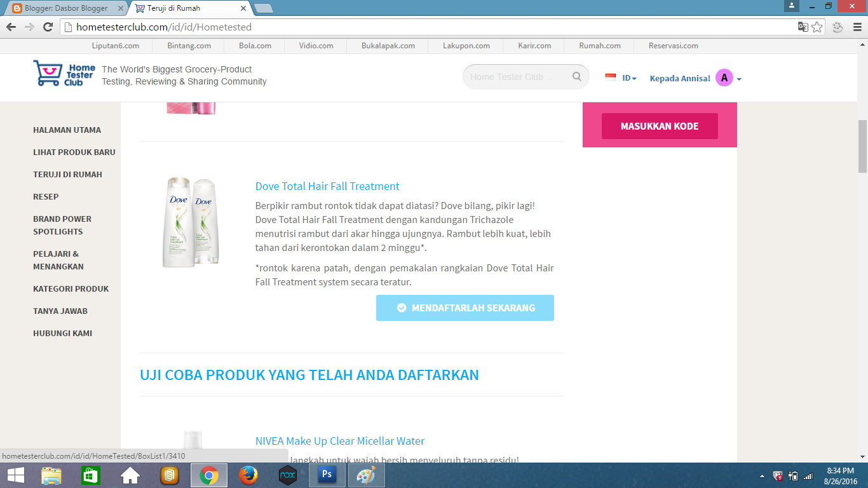The height and width of the screenshot is (488, 868).
Task: Open Dove Total Hair Fall Treatment product page
Action: click(x=327, y=186)
